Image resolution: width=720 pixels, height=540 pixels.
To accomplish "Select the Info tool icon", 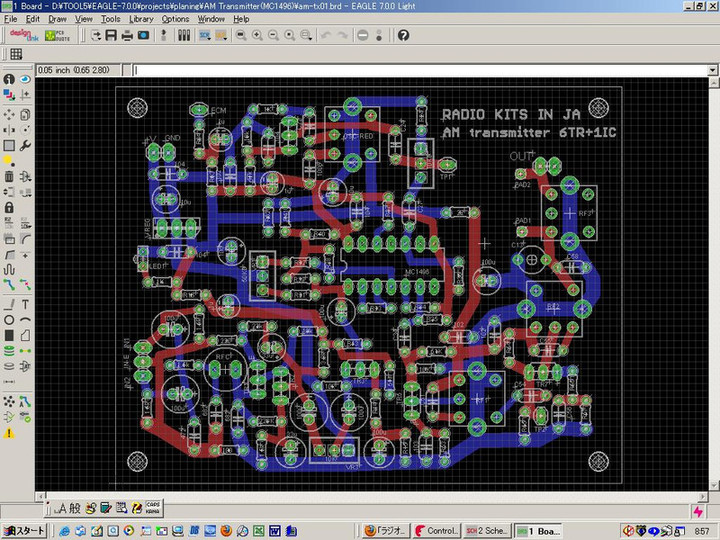I will pos(9,79).
